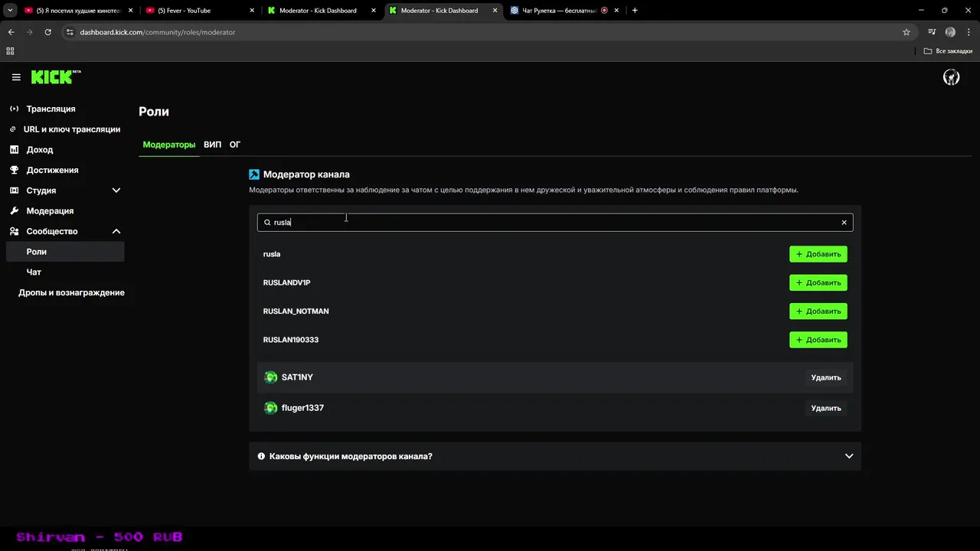Open the browser apps grid icon
The height and width of the screenshot is (551, 980).
[10, 51]
